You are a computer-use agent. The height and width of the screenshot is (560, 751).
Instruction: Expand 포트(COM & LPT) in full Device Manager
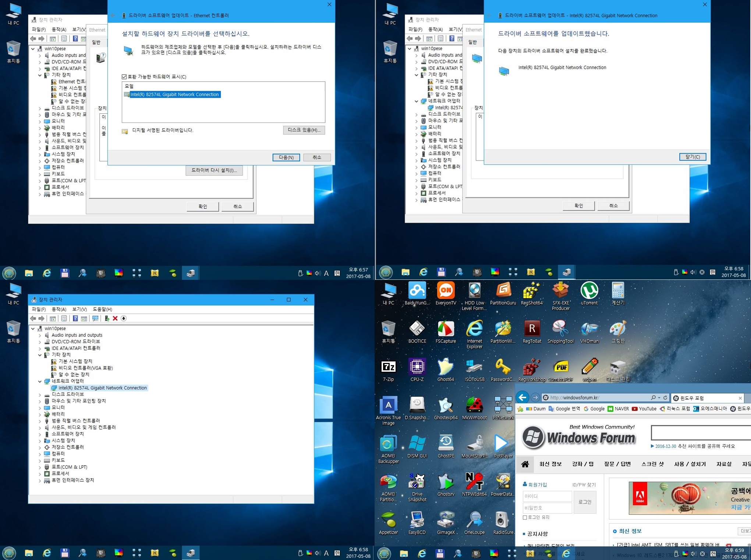click(40, 467)
